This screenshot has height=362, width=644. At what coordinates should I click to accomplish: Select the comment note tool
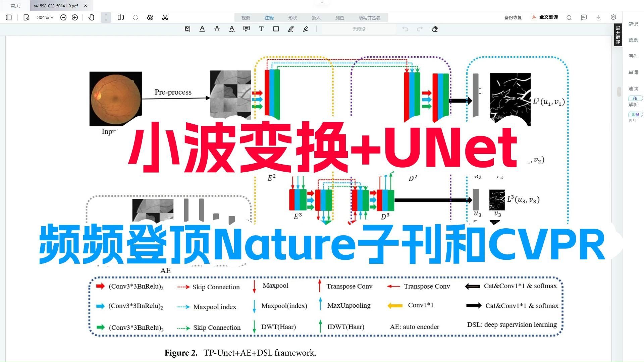coord(247,29)
